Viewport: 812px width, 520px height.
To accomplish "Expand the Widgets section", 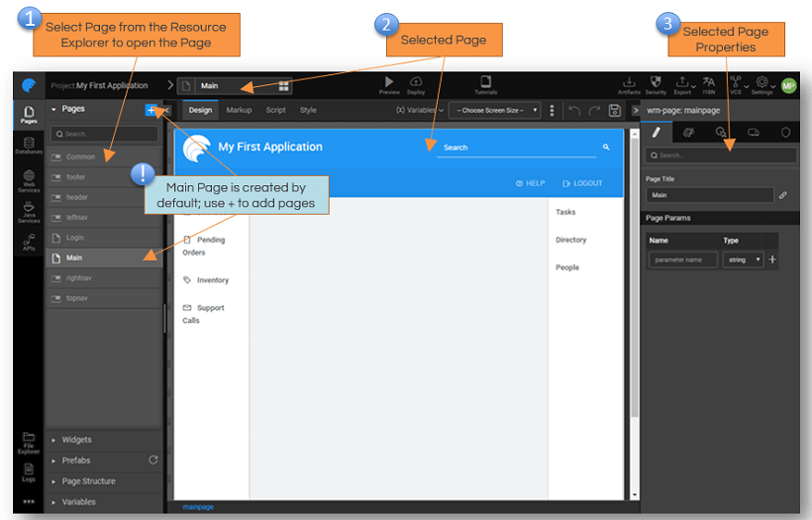I will pos(76,440).
